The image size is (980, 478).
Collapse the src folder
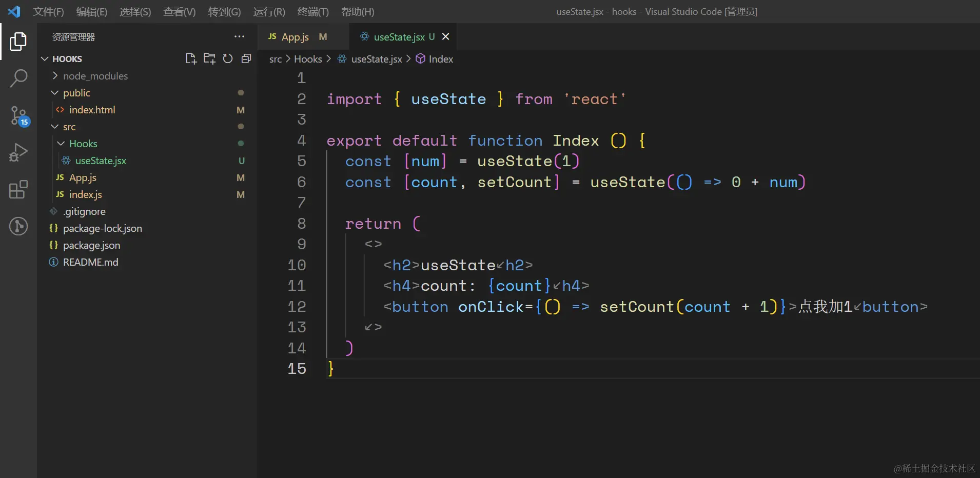(55, 127)
